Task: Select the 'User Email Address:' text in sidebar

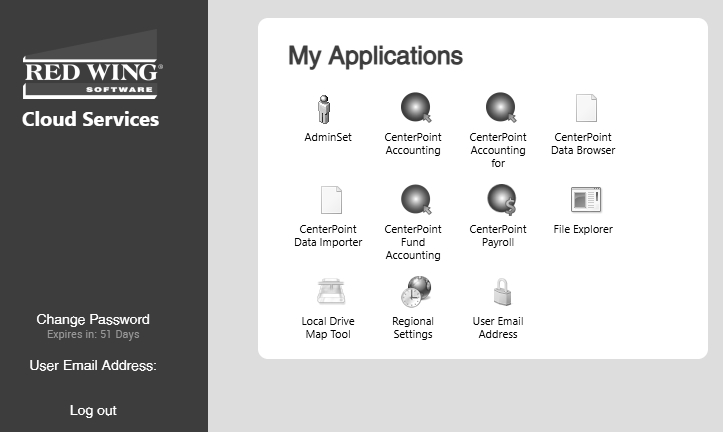Action: (x=93, y=366)
